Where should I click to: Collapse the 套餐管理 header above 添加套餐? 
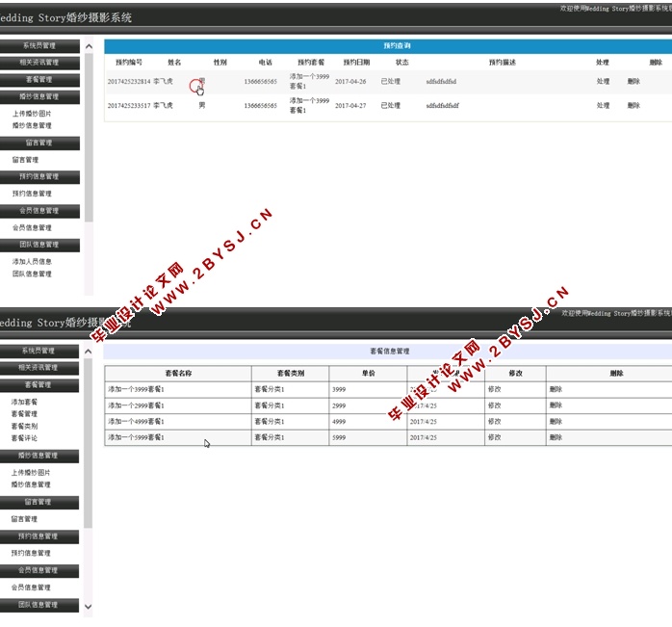coord(39,384)
